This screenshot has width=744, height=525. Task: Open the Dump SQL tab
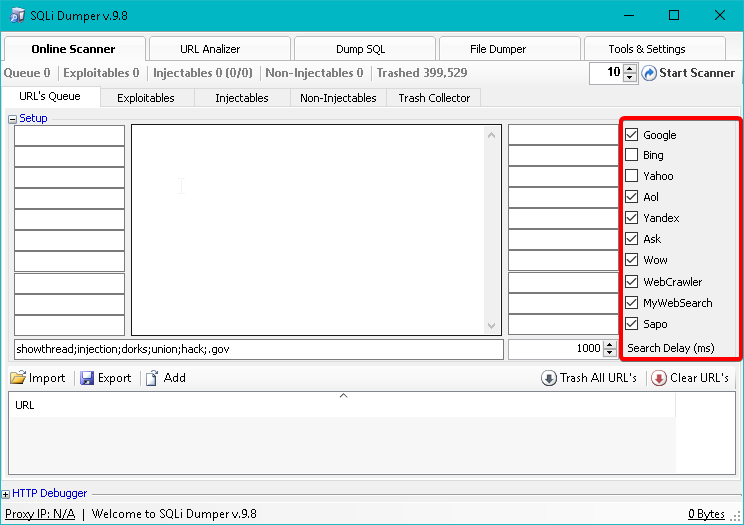click(x=365, y=49)
